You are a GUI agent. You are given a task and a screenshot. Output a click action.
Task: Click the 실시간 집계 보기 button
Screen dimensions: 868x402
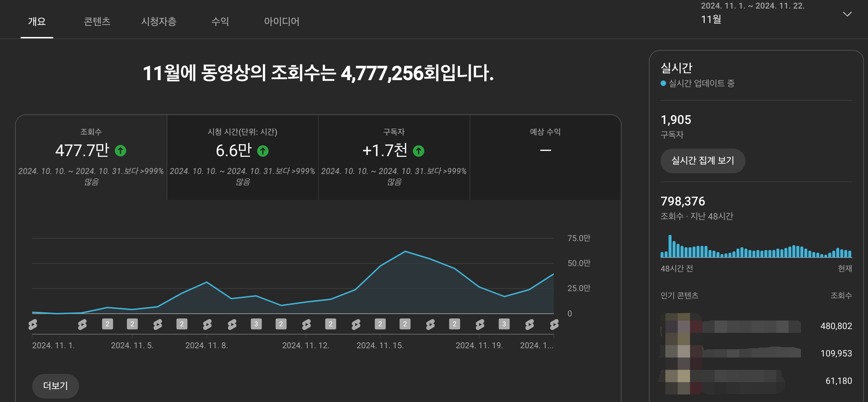point(703,161)
